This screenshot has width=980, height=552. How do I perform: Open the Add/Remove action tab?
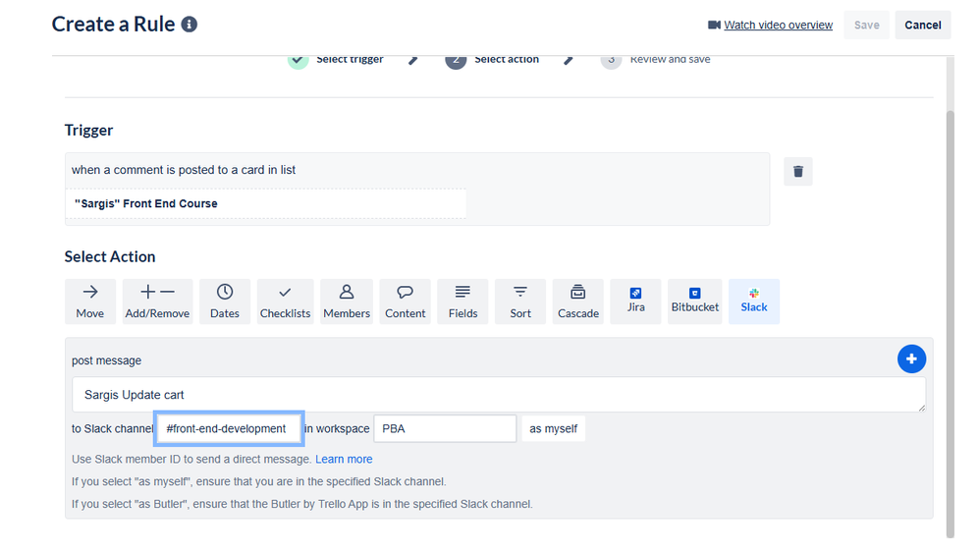click(157, 302)
